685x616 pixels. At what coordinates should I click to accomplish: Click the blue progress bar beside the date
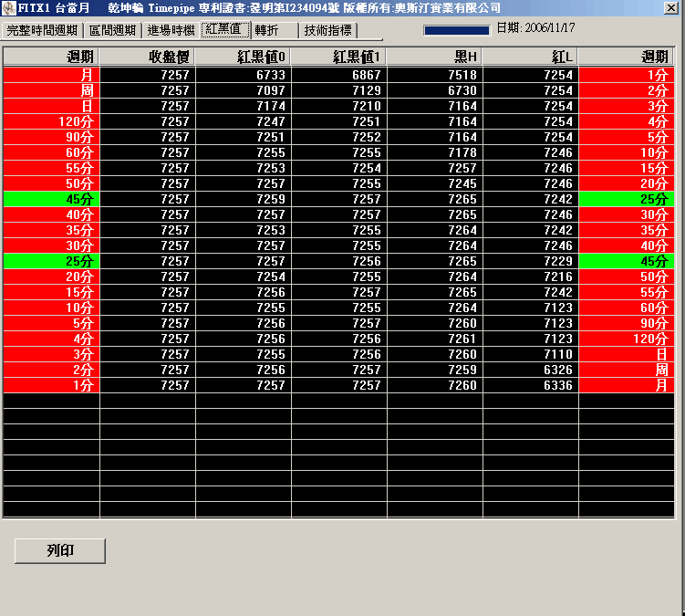tap(456, 29)
